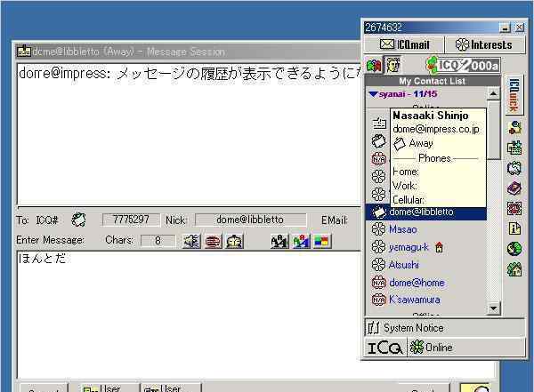Click the book icon in ICQuick sidebar
Screen dimensions: 534x392
514,188
